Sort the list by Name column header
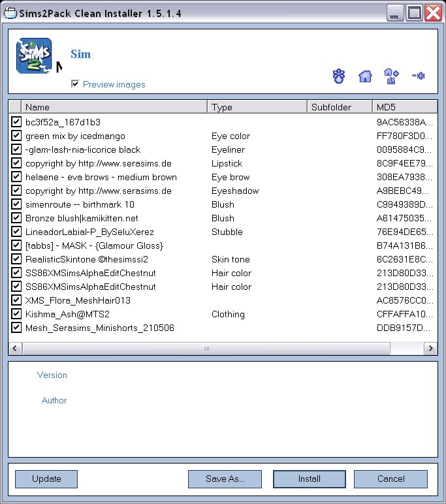446x504 pixels. click(114, 107)
